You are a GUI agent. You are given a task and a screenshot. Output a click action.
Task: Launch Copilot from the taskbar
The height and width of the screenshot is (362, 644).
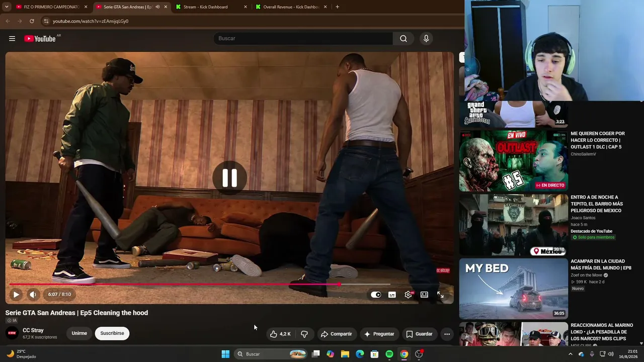point(330,354)
